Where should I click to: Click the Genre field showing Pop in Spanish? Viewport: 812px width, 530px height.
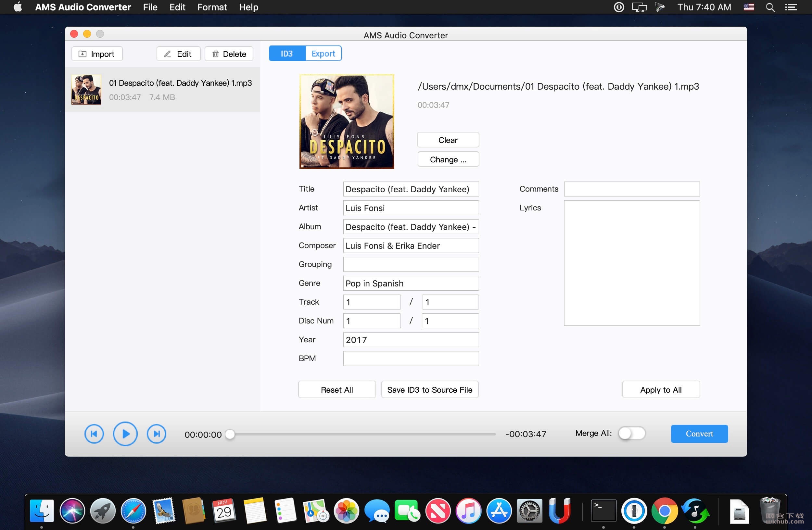coord(411,284)
